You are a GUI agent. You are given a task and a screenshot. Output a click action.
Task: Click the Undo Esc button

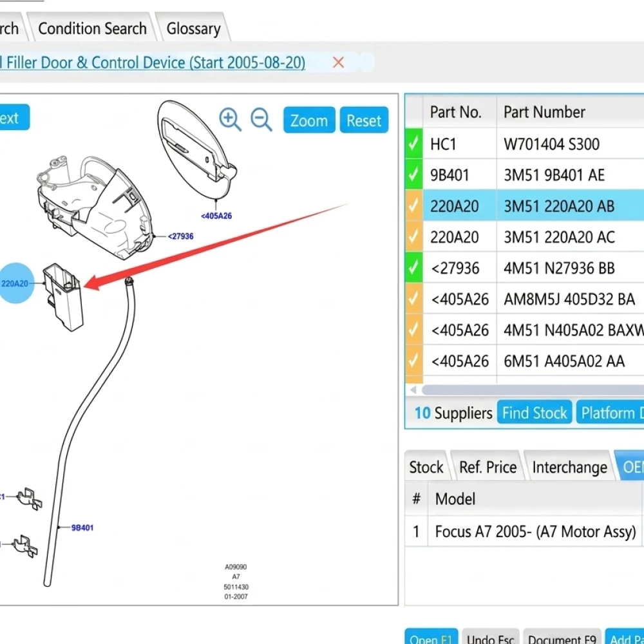tap(490, 637)
